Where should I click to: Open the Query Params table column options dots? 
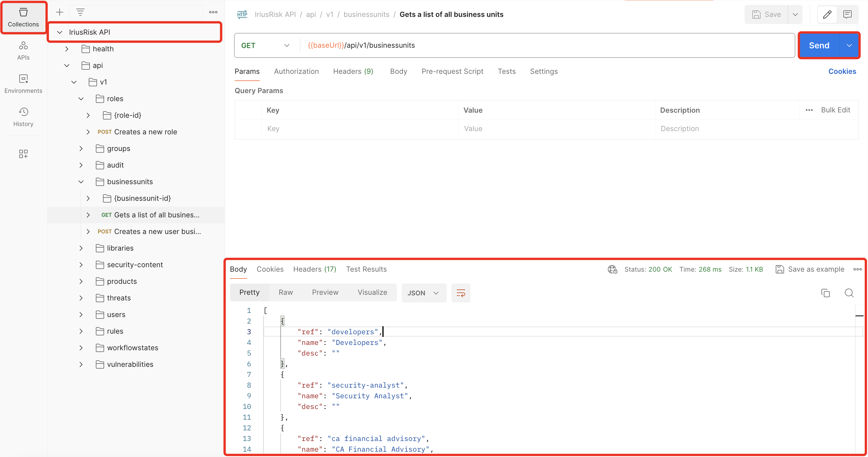[x=809, y=110]
